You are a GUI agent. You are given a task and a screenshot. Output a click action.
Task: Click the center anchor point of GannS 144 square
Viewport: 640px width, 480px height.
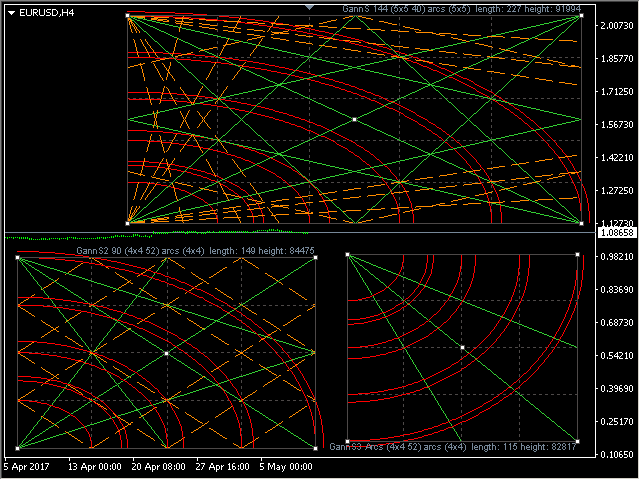(354, 120)
